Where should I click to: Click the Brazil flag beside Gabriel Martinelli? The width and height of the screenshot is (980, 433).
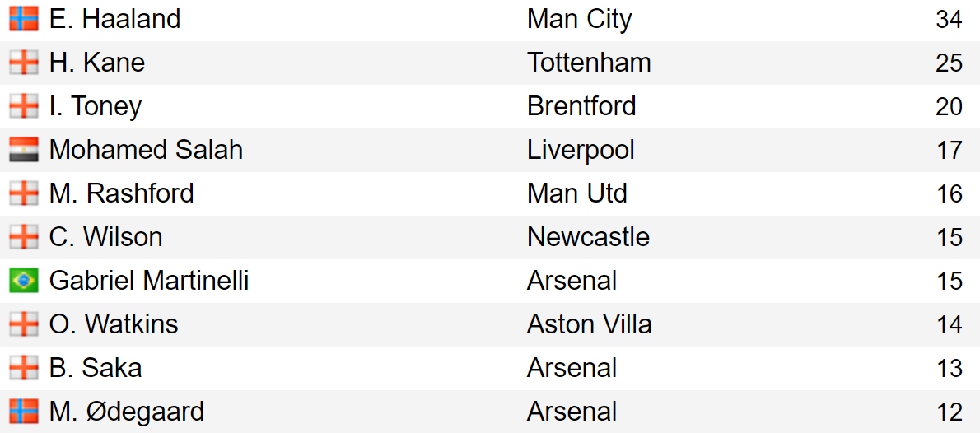[24, 281]
